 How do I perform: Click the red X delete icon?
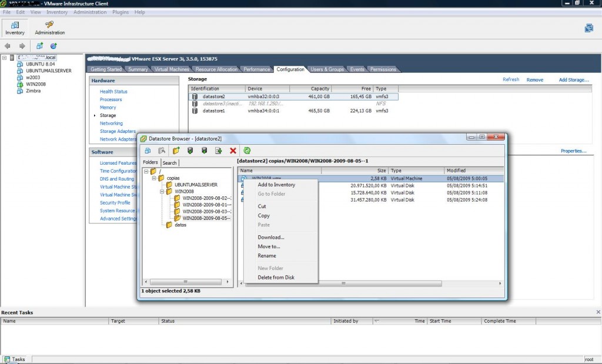pyautogui.click(x=233, y=151)
